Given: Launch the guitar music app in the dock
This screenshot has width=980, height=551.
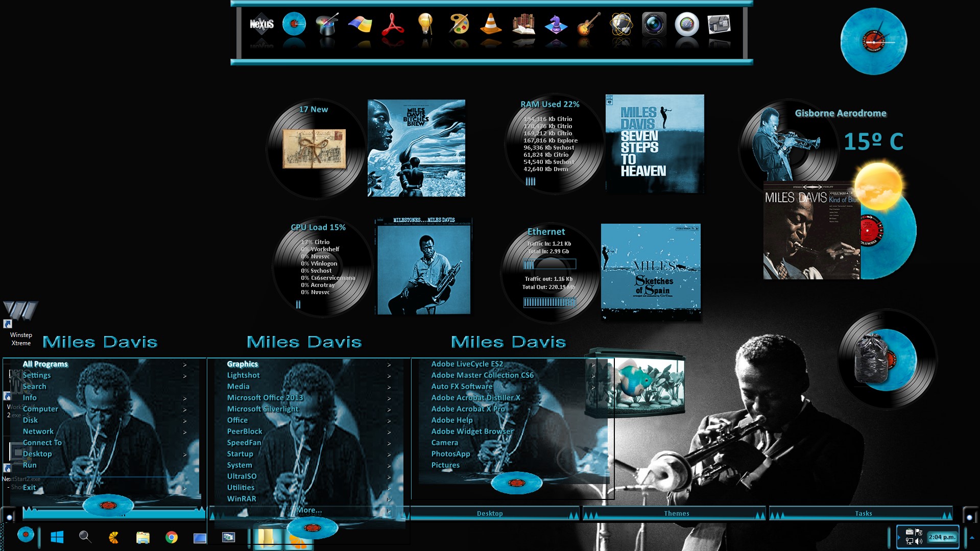Looking at the screenshot, I should (x=588, y=24).
